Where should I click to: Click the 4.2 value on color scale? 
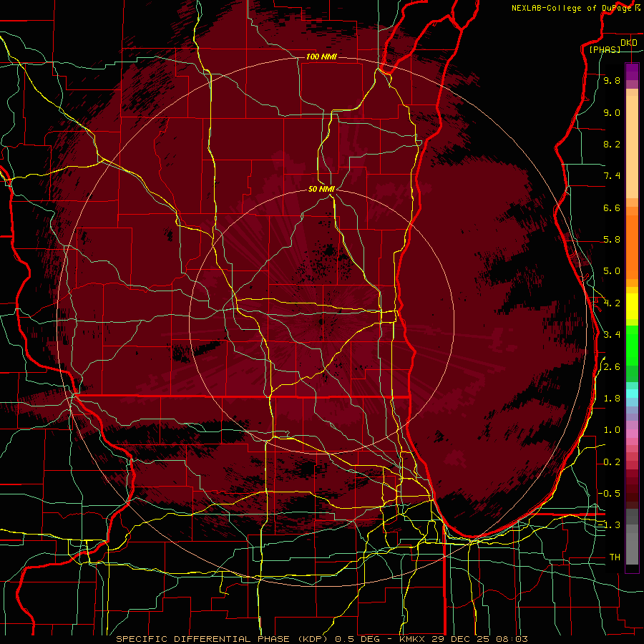612,303
